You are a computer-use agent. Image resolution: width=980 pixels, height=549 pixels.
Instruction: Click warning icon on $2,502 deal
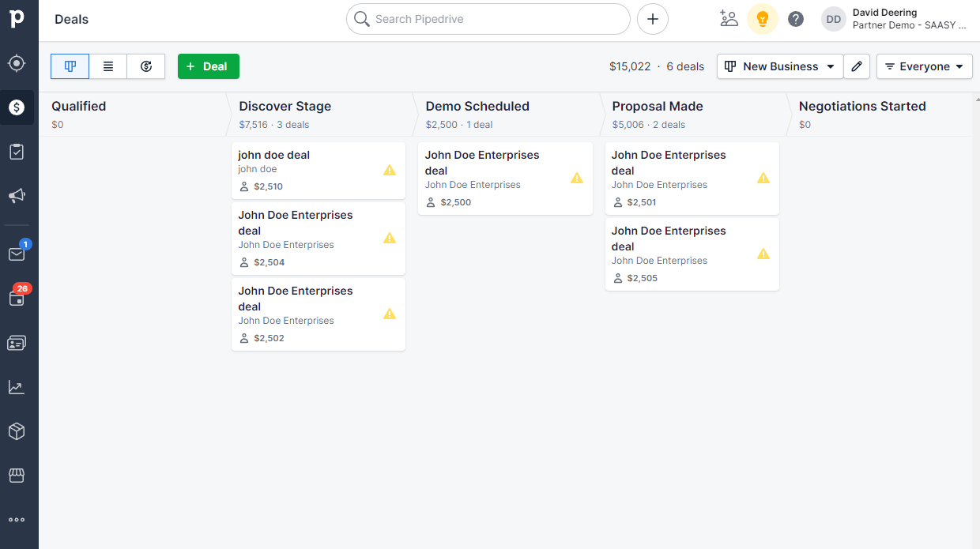[390, 314]
